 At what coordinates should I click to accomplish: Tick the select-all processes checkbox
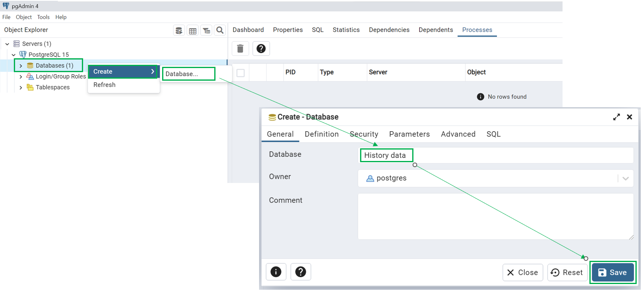click(241, 73)
